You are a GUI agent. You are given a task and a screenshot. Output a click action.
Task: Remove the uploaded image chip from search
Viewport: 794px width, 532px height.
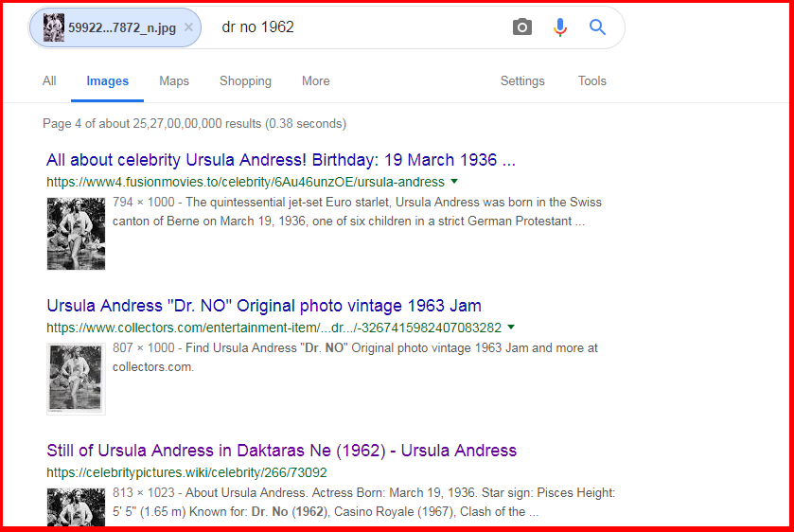[x=188, y=27]
